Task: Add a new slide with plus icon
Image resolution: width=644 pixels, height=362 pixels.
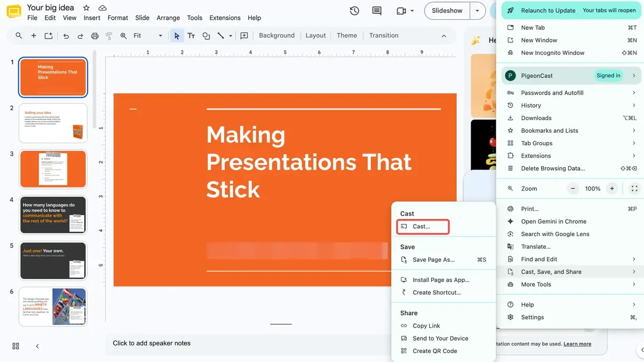Action: click(x=33, y=36)
